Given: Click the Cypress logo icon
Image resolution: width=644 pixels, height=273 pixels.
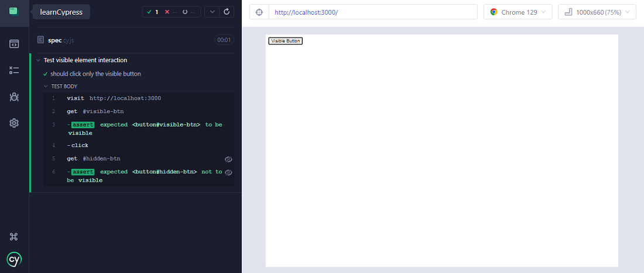Looking at the screenshot, I should [14, 259].
